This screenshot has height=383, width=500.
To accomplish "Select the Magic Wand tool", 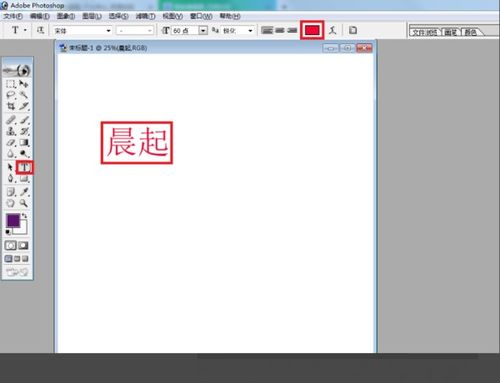I will 24,95.
